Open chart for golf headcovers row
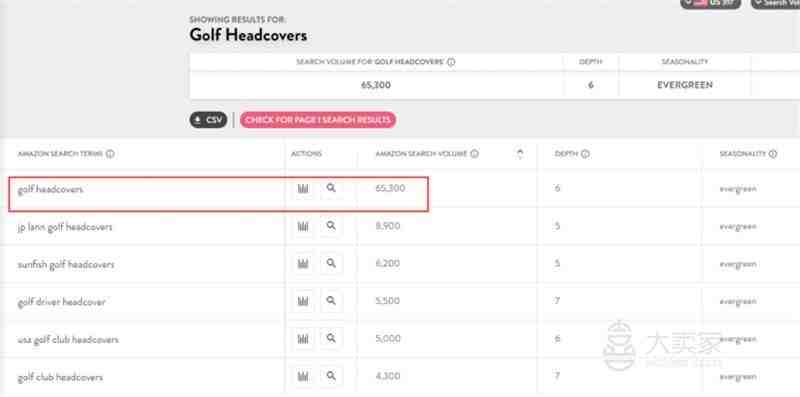The image size is (800, 397). [303, 188]
